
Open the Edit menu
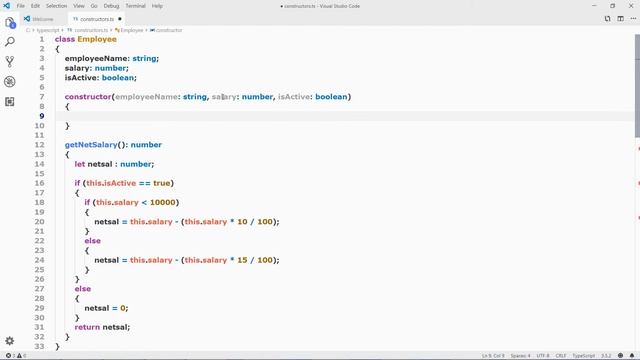click(x=36, y=6)
